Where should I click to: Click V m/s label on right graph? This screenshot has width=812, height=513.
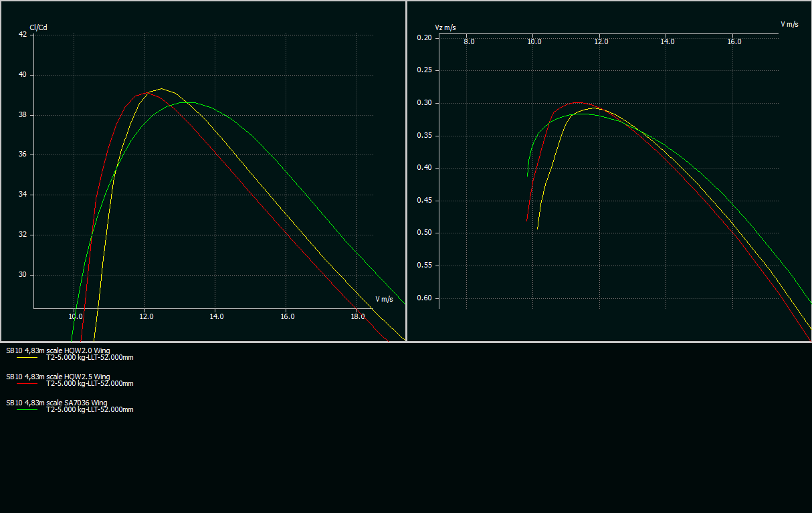click(789, 24)
